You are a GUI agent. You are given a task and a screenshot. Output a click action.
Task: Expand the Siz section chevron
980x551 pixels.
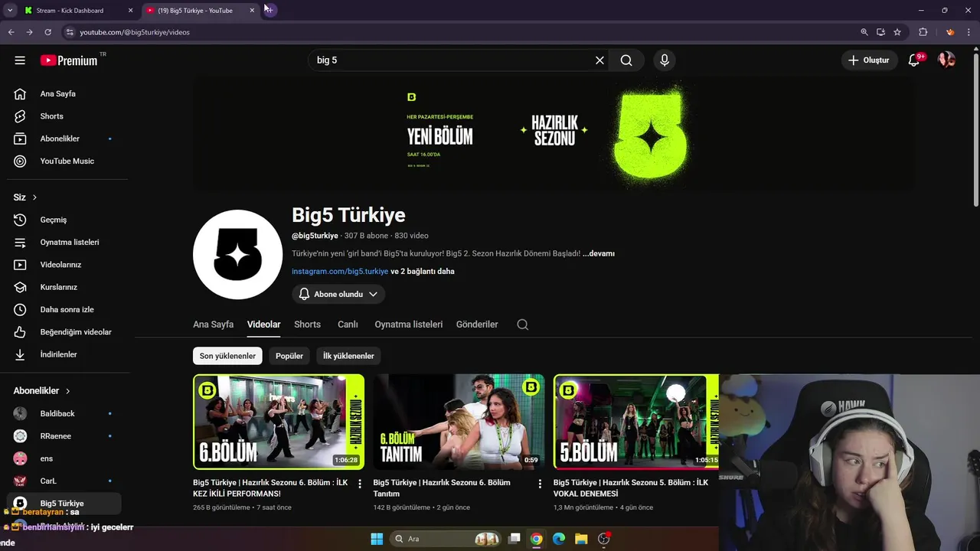(34, 197)
